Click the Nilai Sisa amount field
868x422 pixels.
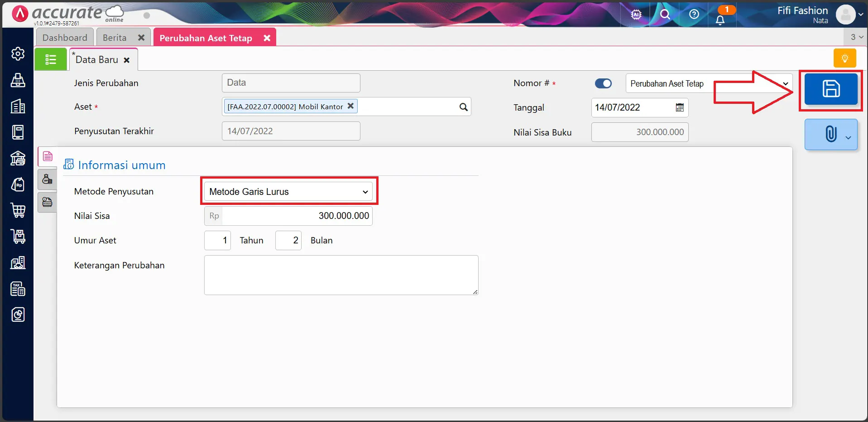coord(297,216)
